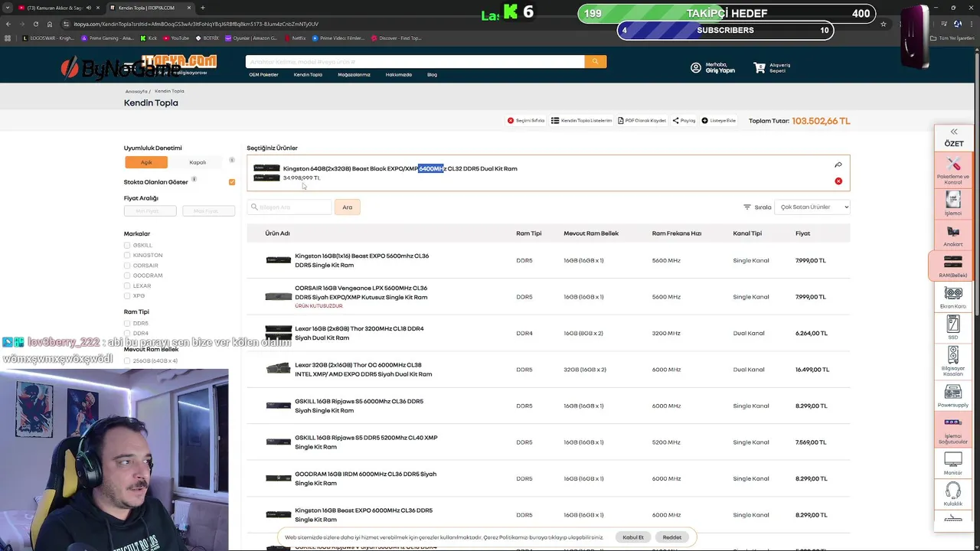Screen dimensions: 980x551
Task: Set compatibility check to Açık
Action: (146, 162)
